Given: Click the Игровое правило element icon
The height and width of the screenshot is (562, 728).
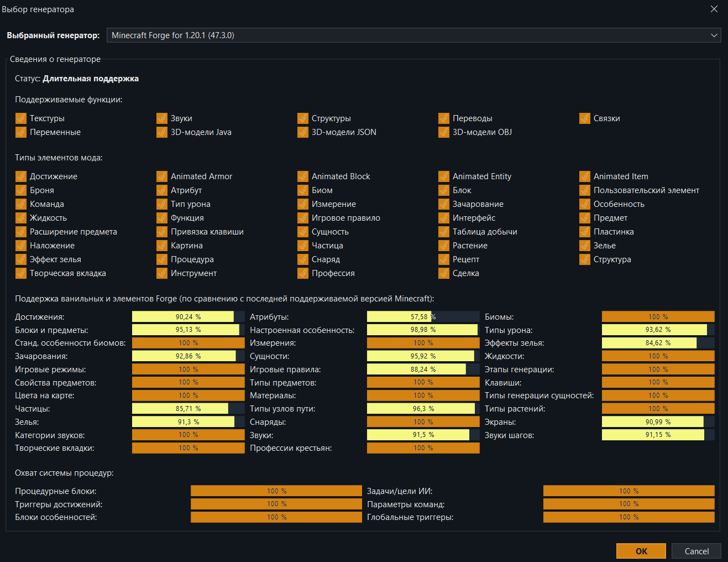Looking at the screenshot, I should pyautogui.click(x=303, y=218).
